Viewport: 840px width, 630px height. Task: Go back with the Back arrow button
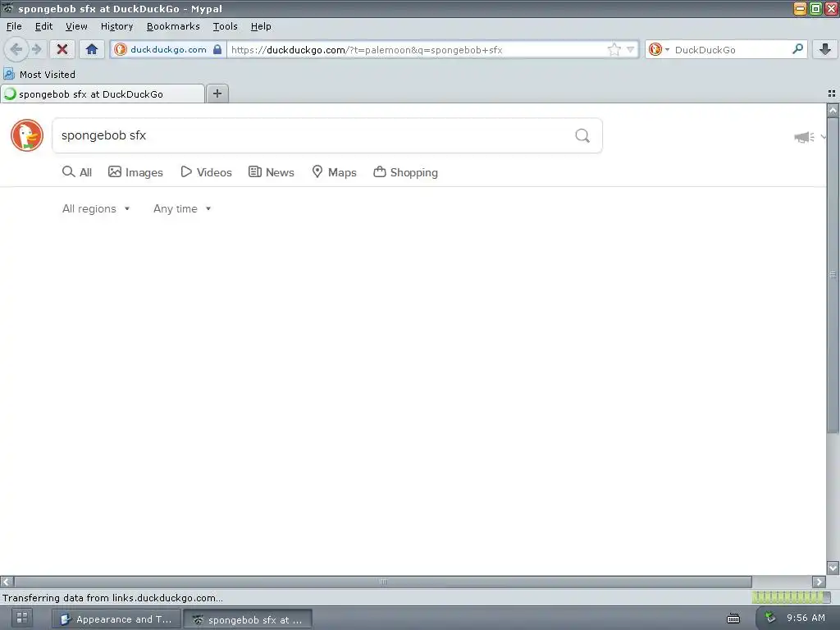tap(16, 49)
